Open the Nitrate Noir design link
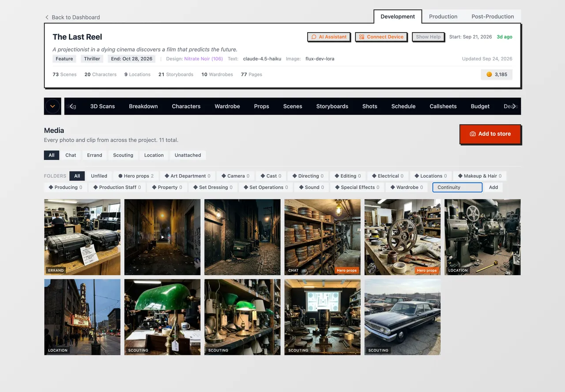 pyautogui.click(x=203, y=59)
